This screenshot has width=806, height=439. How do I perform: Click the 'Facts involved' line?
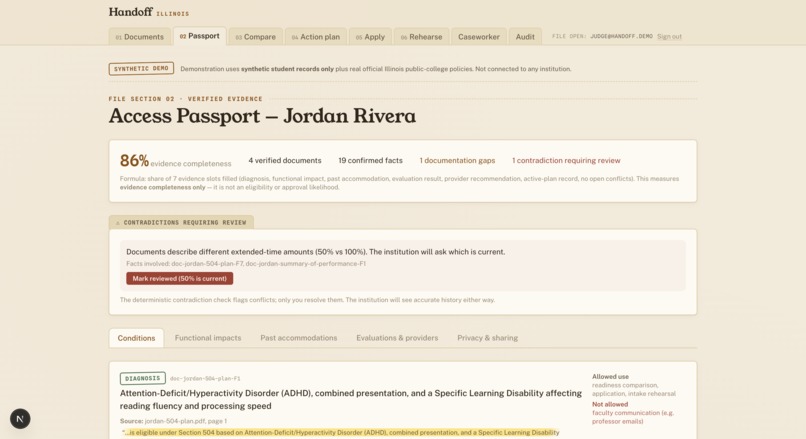pyautogui.click(x=246, y=264)
